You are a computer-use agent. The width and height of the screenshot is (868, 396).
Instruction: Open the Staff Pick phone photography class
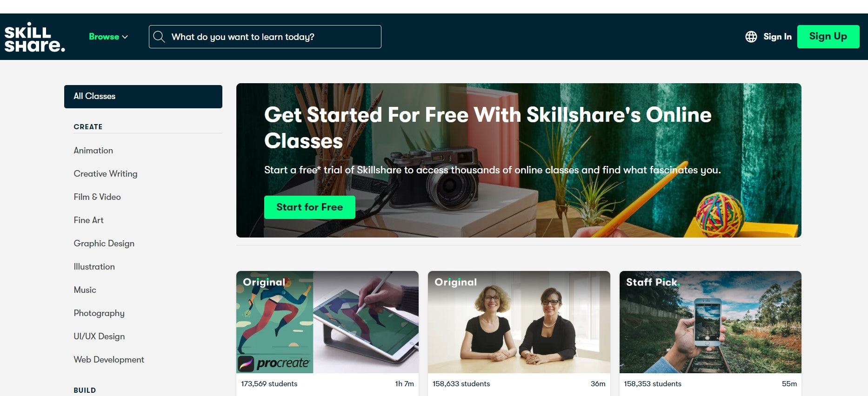pos(710,322)
